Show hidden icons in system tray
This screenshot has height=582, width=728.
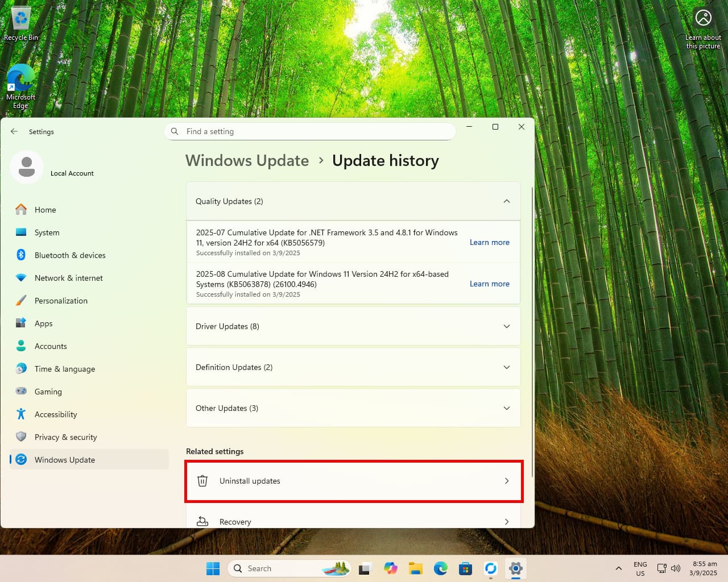pos(619,568)
